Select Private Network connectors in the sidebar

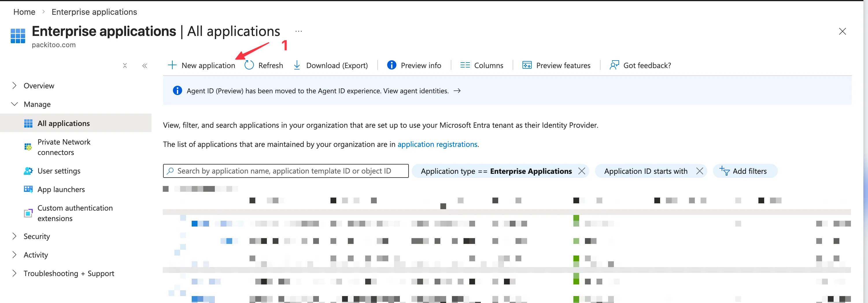[64, 147]
